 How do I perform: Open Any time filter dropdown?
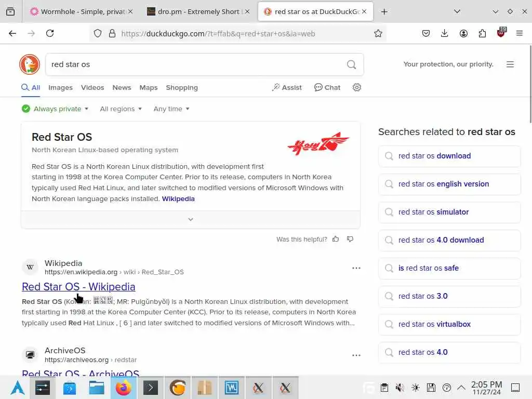[171, 109]
